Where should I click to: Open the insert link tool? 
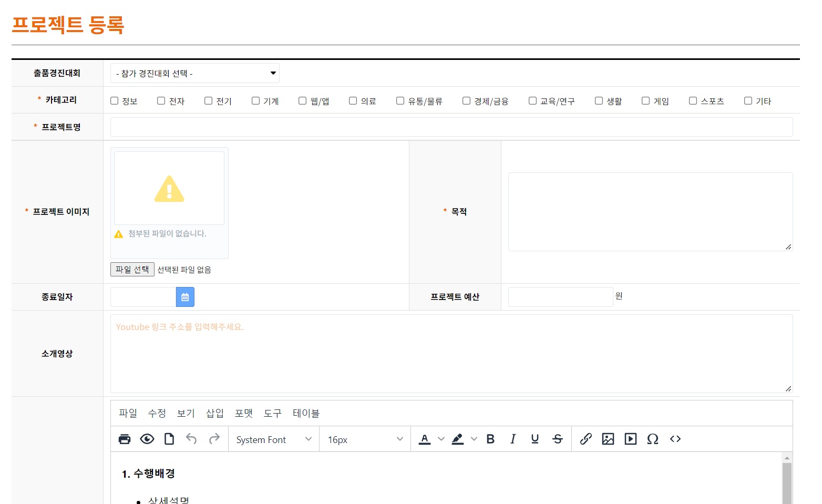(585, 439)
